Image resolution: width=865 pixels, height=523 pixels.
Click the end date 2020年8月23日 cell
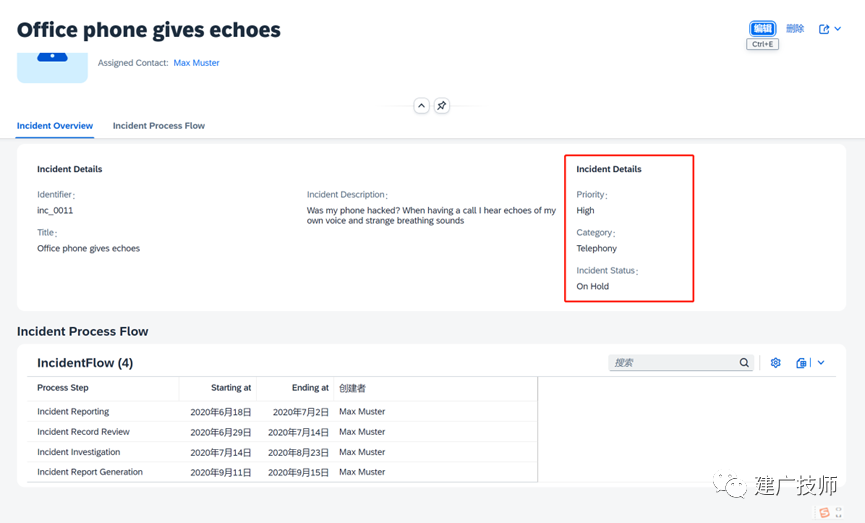[x=298, y=452]
